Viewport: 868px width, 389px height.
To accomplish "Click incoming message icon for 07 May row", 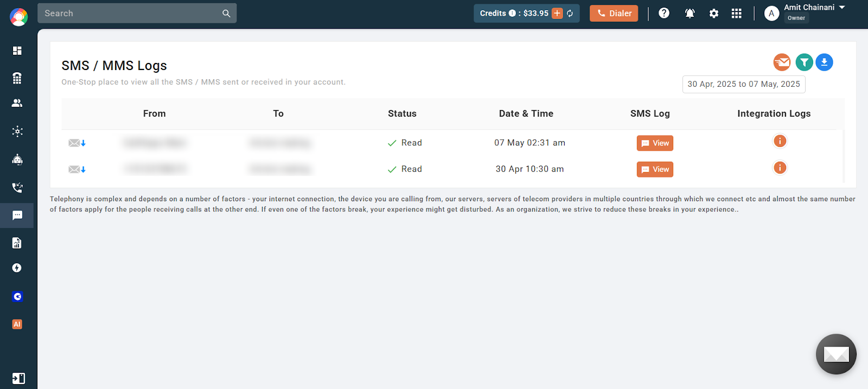I will coord(77,143).
